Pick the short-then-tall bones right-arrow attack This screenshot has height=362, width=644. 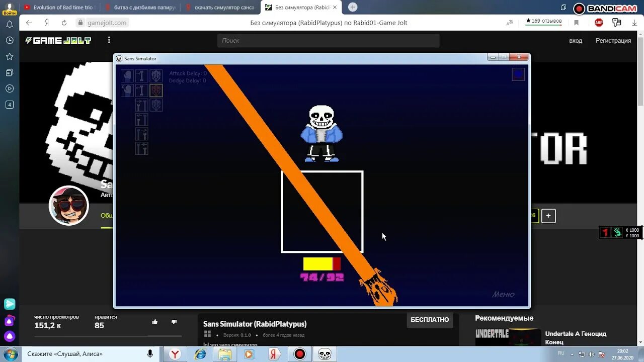click(142, 105)
